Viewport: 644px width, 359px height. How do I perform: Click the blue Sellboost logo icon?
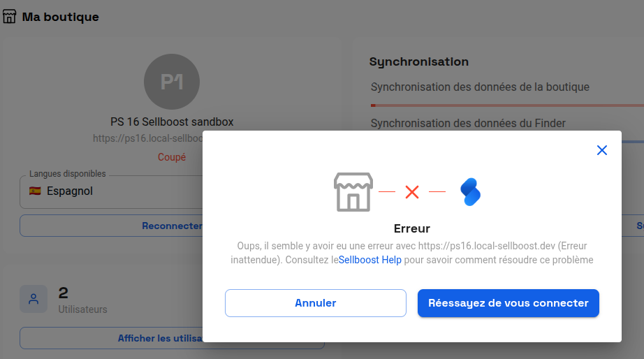tap(471, 192)
